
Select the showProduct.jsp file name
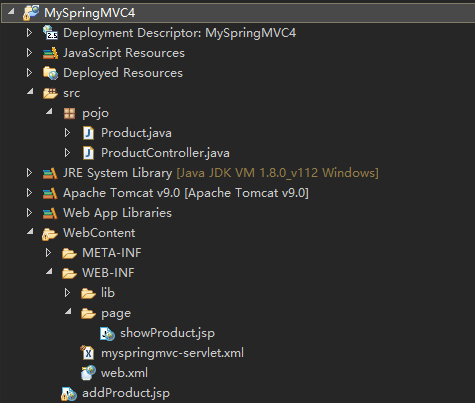coord(167,333)
